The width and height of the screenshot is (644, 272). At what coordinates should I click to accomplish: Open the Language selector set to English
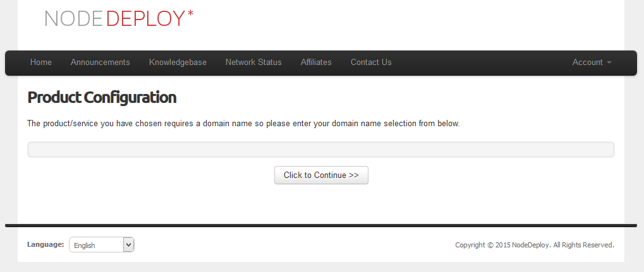pos(96,245)
